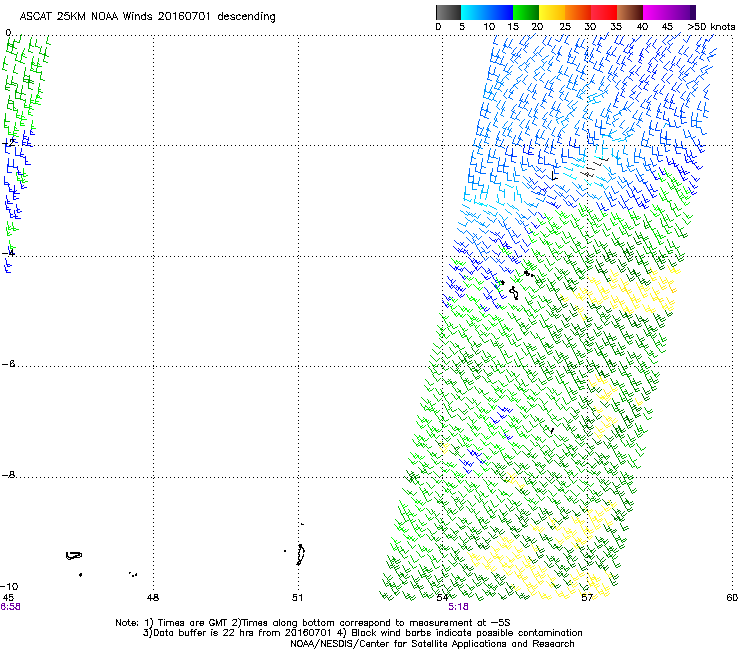Click the island outline near 55.5E, 4.7S

pos(514,293)
